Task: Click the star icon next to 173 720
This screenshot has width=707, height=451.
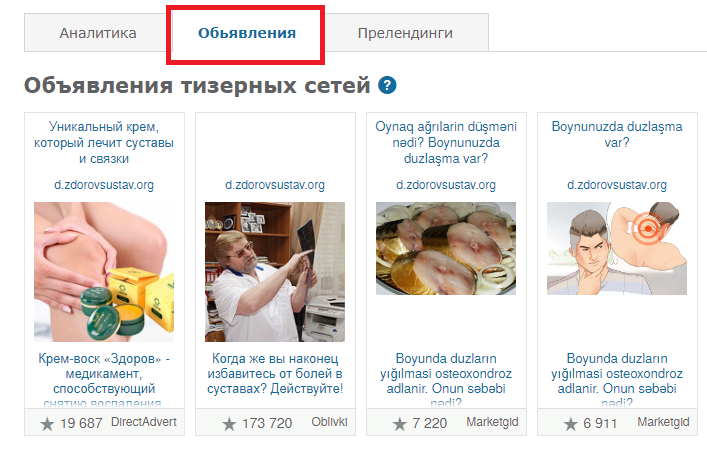Action: (229, 424)
